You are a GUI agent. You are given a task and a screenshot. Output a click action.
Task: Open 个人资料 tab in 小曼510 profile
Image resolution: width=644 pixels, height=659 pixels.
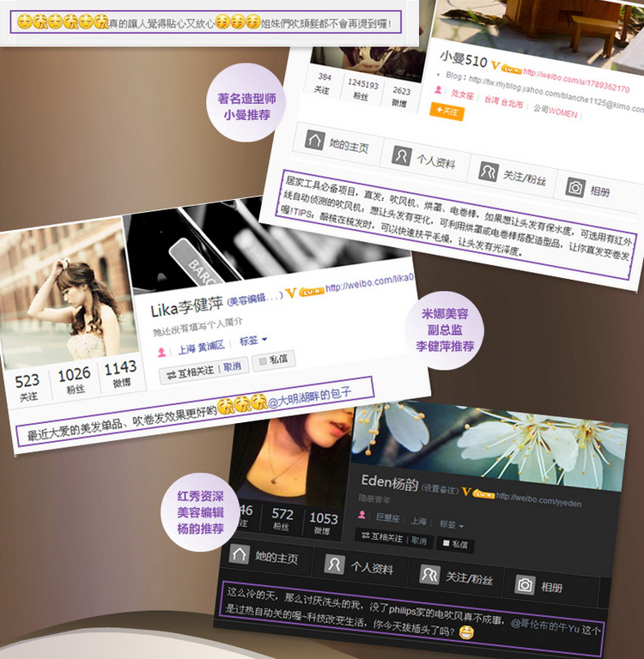(x=424, y=159)
